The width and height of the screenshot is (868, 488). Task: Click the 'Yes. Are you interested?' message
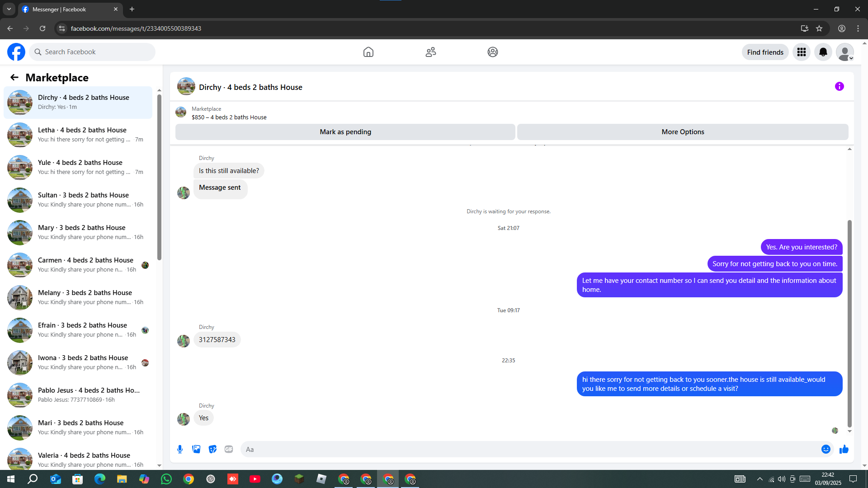(802, 247)
